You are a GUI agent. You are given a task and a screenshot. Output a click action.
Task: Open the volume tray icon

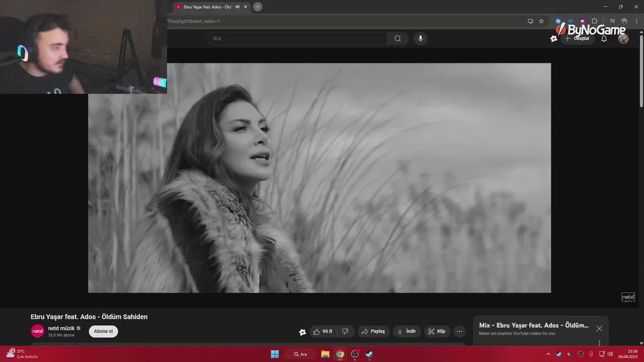[610, 354]
